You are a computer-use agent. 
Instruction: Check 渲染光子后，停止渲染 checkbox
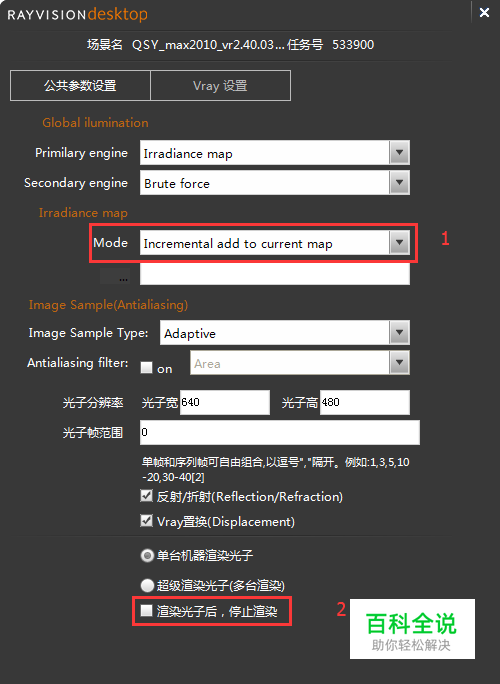point(146,610)
